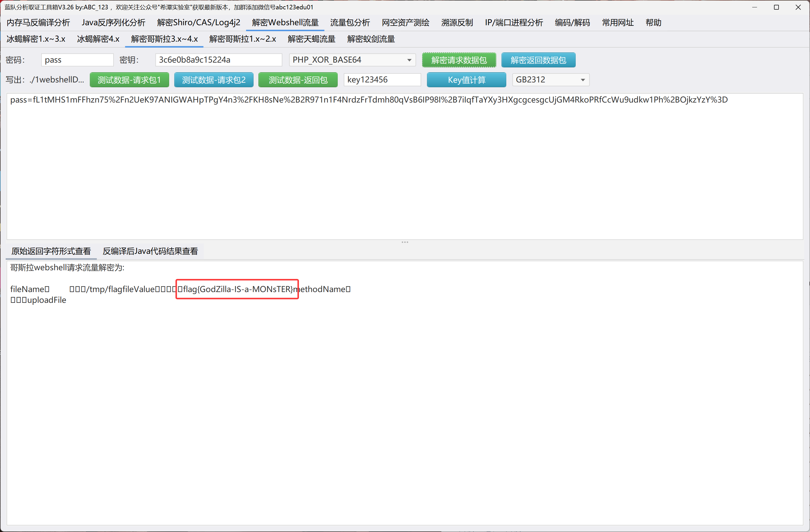Click the key123456 text field

(x=382, y=80)
